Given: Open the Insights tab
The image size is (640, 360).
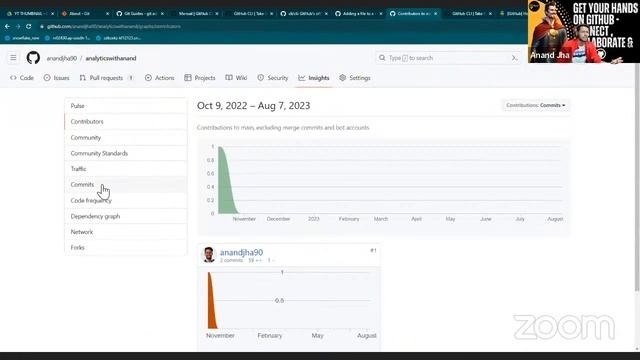Looking at the screenshot, I should [314, 78].
